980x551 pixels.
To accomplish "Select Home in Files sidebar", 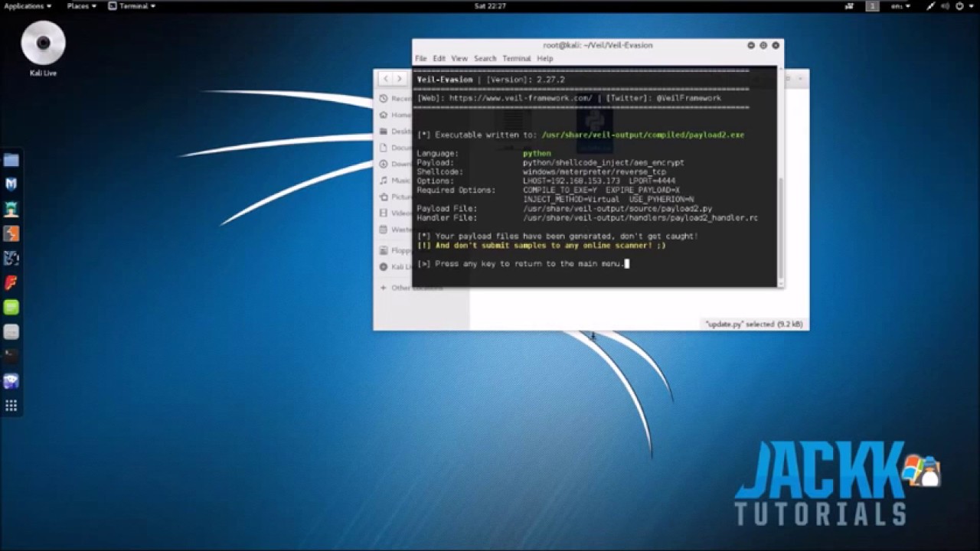I will 395,115.
